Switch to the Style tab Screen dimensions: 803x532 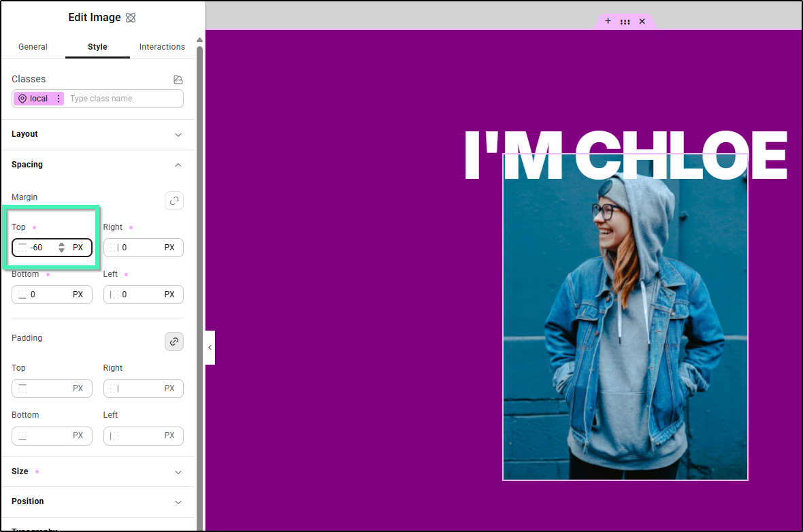[97, 46]
